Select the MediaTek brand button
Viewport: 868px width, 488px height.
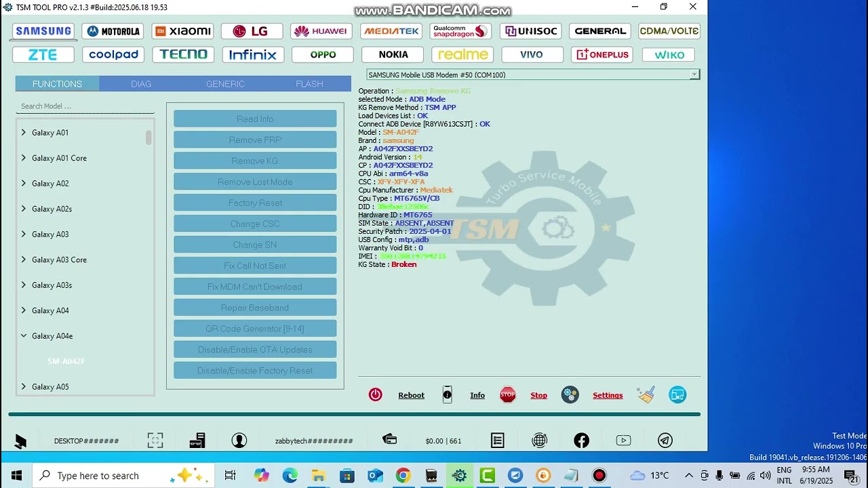pos(391,31)
